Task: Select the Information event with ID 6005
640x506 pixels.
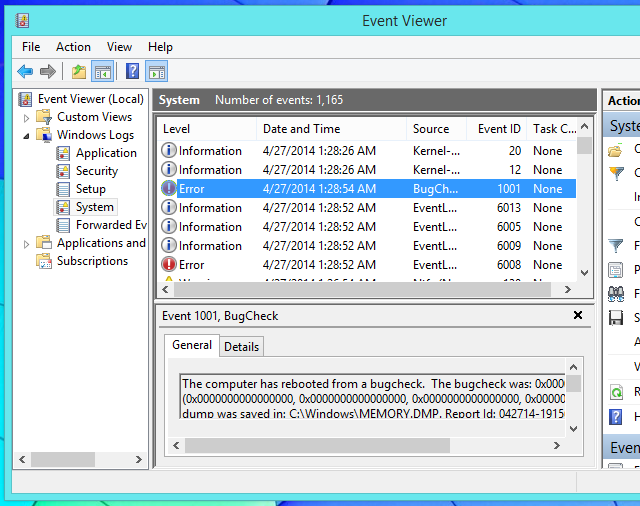Action: point(367,226)
